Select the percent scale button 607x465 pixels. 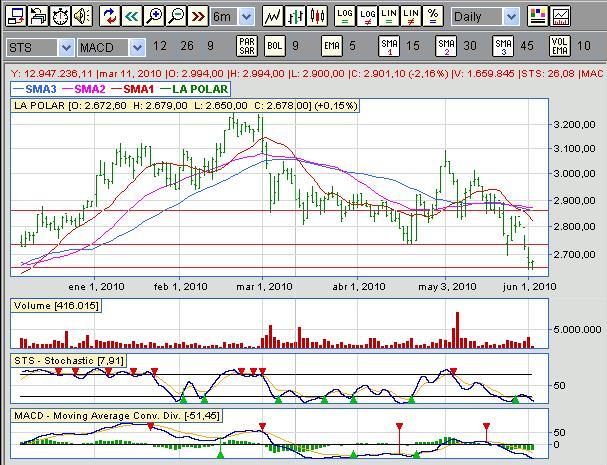[433, 16]
